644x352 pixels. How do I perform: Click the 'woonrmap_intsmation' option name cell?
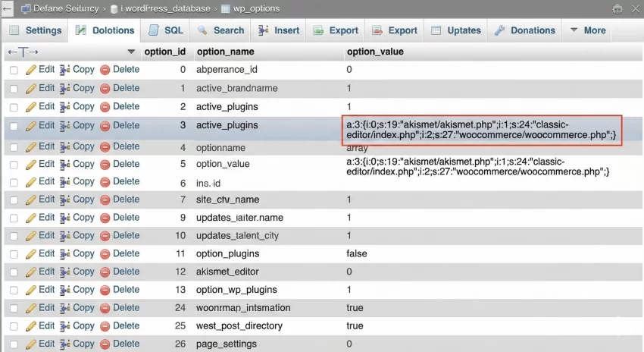pos(243,308)
